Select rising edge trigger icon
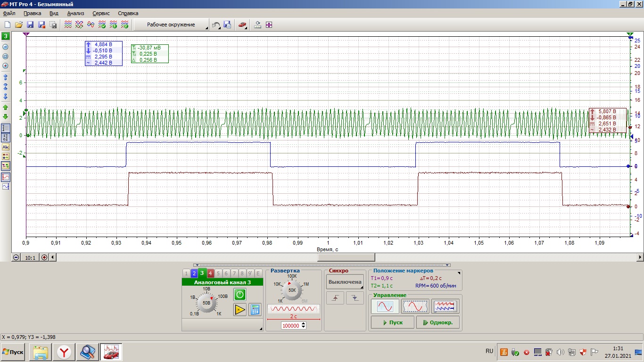This screenshot has height=362, width=644. (x=335, y=298)
